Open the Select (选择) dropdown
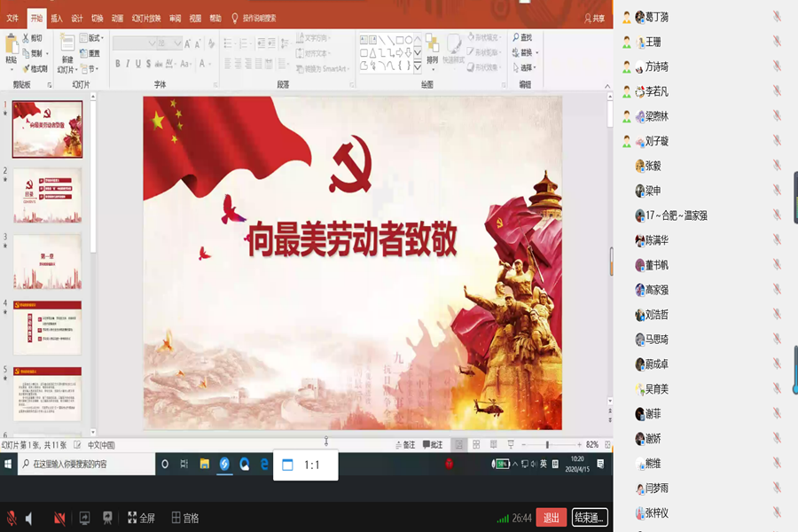This screenshot has width=798, height=532. (525, 67)
